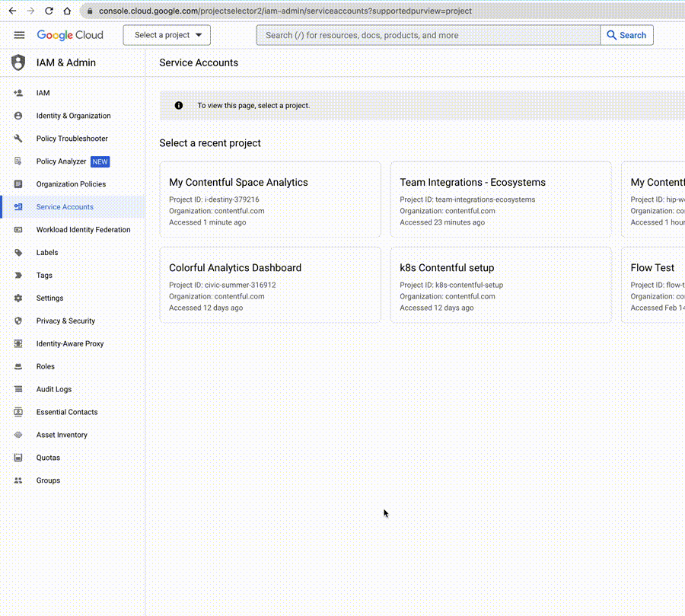The height and width of the screenshot is (616, 685).
Task: Open Tags in the sidebar
Action: tap(73, 276)
